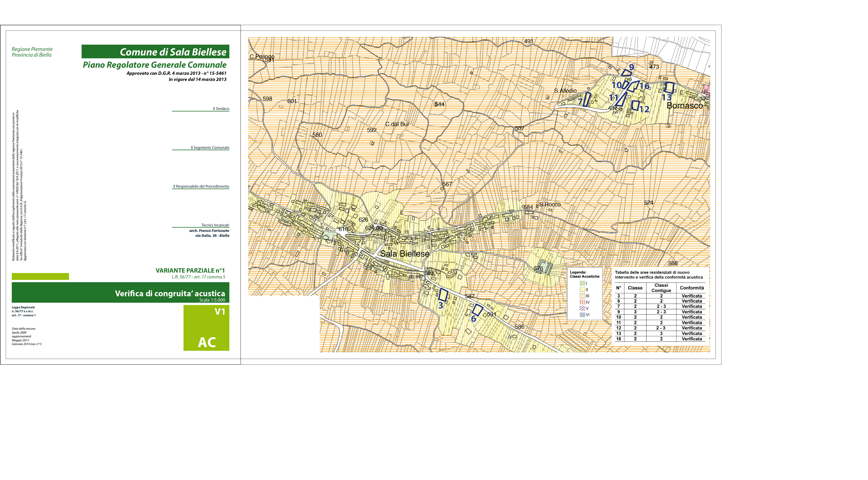Click the Class VI blue dotted swatch
The height and width of the screenshot is (480, 868).
click(582, 315)
